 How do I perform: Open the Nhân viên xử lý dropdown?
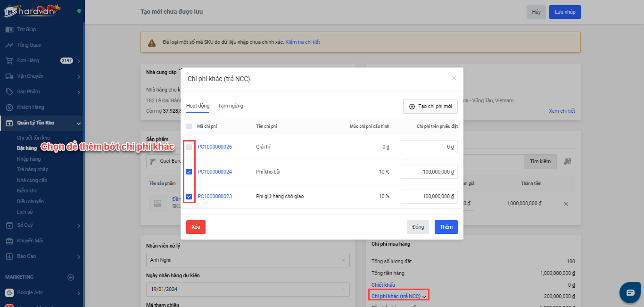248,260
